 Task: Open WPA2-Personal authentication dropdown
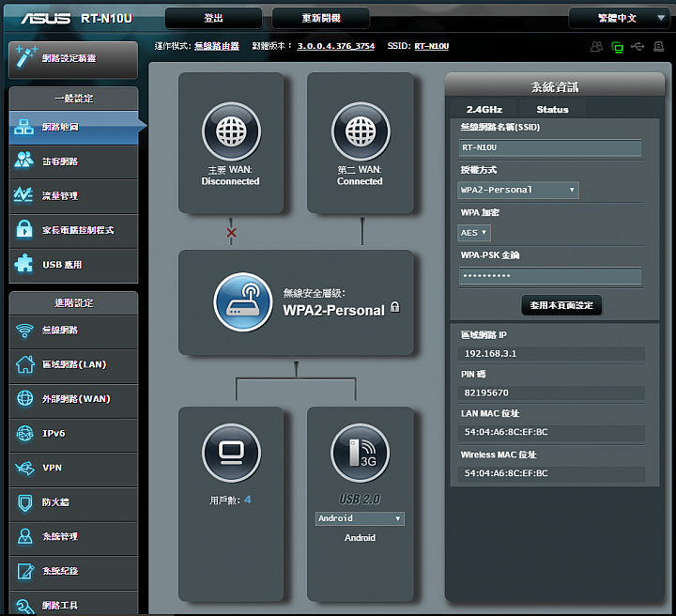click(x=518, y=190)
